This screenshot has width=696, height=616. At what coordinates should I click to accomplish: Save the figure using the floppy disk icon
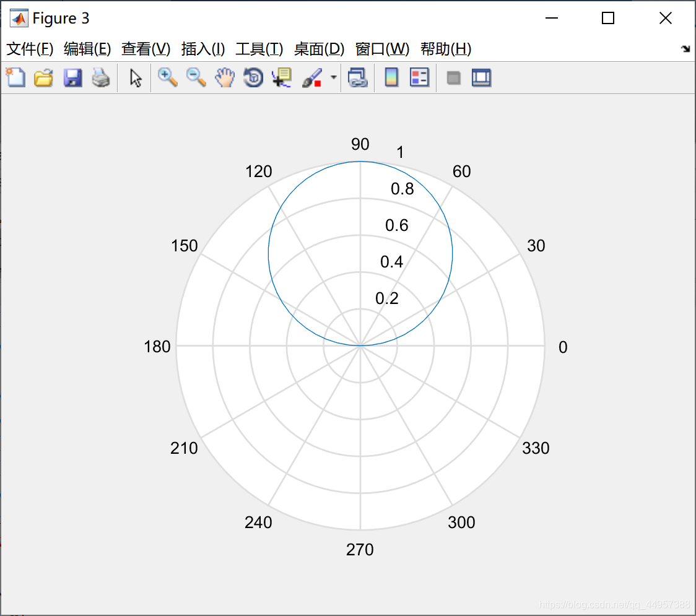[72, 78]
